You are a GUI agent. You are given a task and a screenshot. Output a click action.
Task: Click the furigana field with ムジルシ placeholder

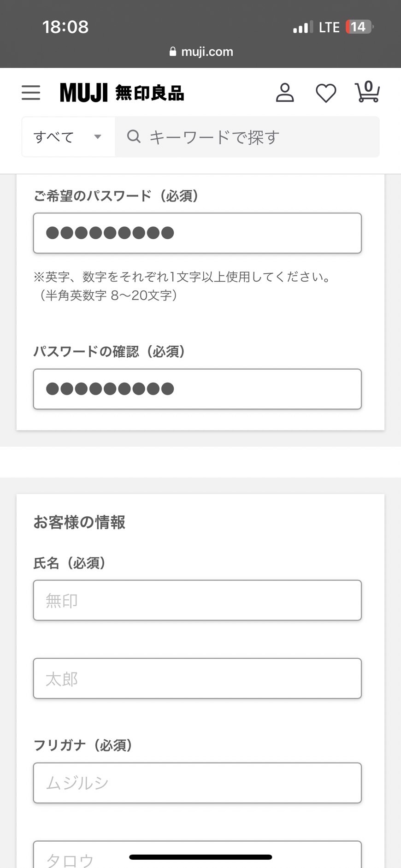point(197,783)
